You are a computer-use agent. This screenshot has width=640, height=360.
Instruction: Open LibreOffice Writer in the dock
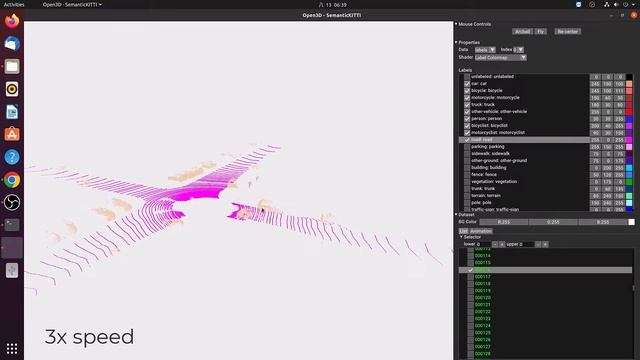tap(12, 112)
